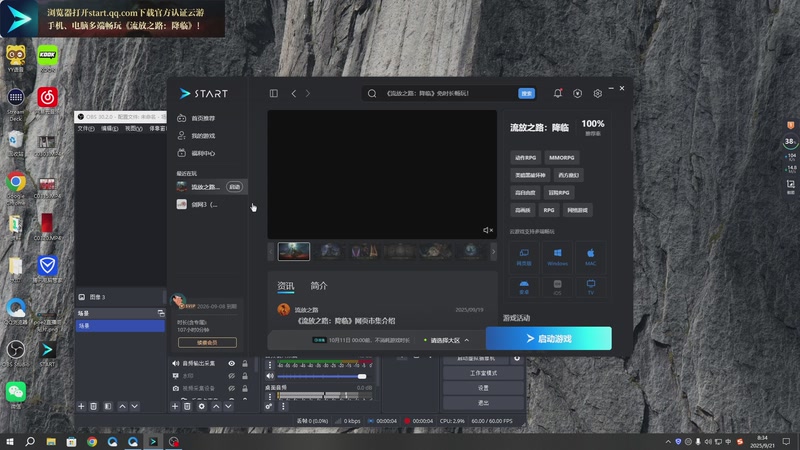Toggle lock on 视频采集设备 source in OBS
This screenshot has width=800, height=450.
245,388
